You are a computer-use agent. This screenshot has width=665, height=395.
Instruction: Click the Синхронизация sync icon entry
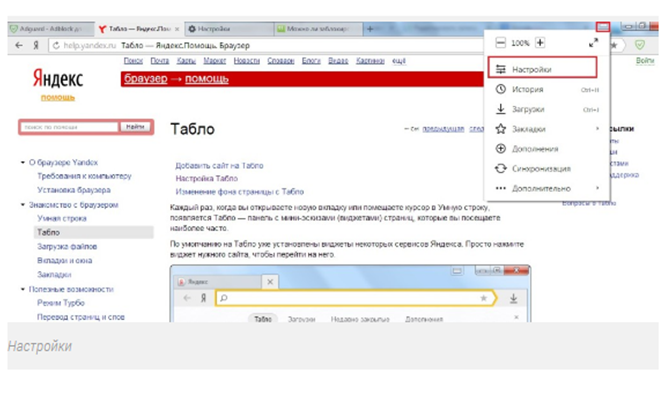[547, 169]
